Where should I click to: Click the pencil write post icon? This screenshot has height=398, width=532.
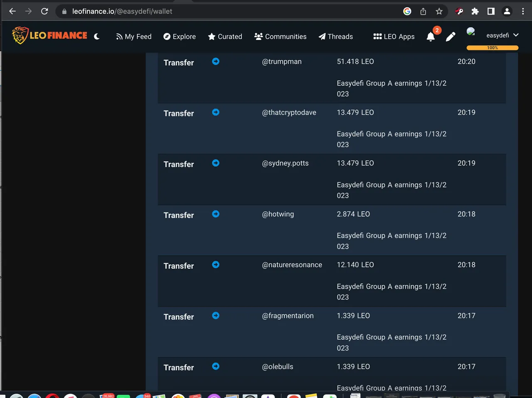[451, 37]
